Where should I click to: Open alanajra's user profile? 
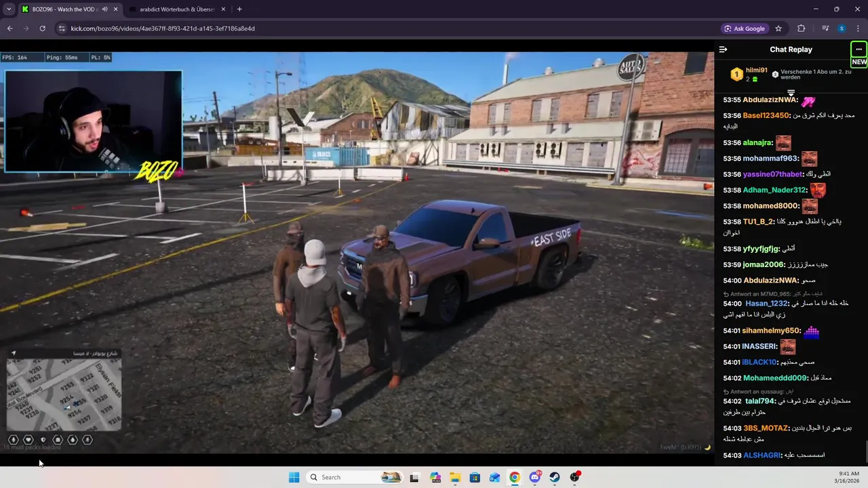757,143
